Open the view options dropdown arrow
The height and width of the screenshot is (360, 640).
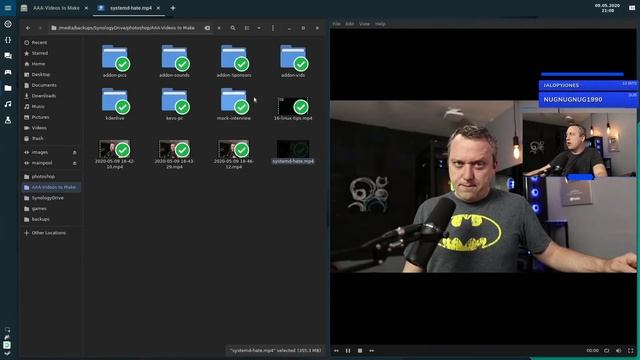259,28
